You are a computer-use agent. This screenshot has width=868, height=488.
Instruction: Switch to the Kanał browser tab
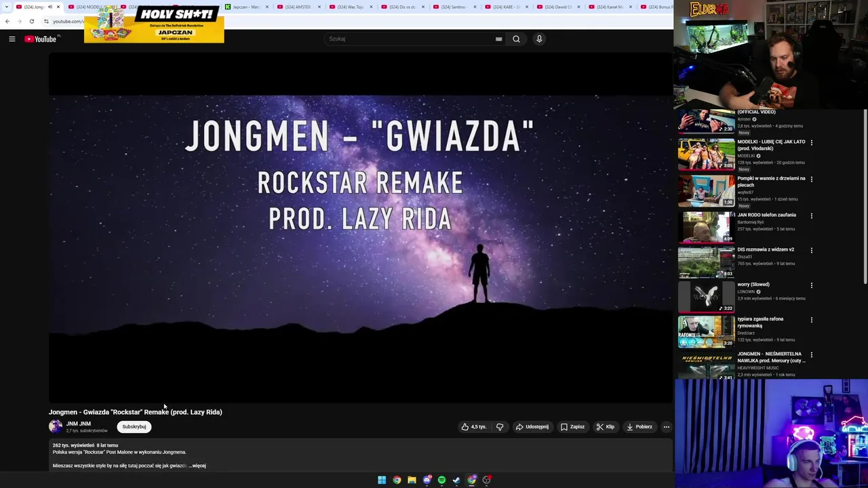click(610, 7)
